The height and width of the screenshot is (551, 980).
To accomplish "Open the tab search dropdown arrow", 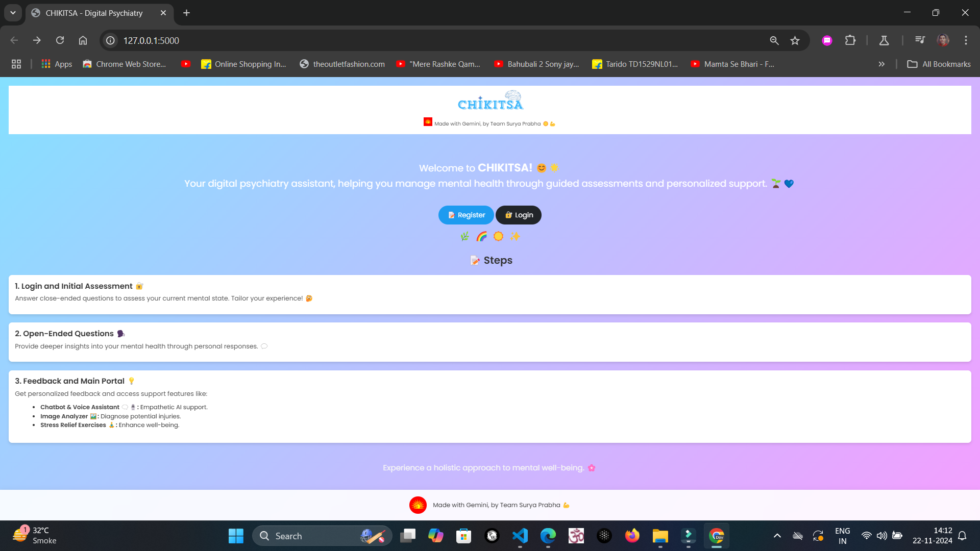I will [x=13, y=13].
